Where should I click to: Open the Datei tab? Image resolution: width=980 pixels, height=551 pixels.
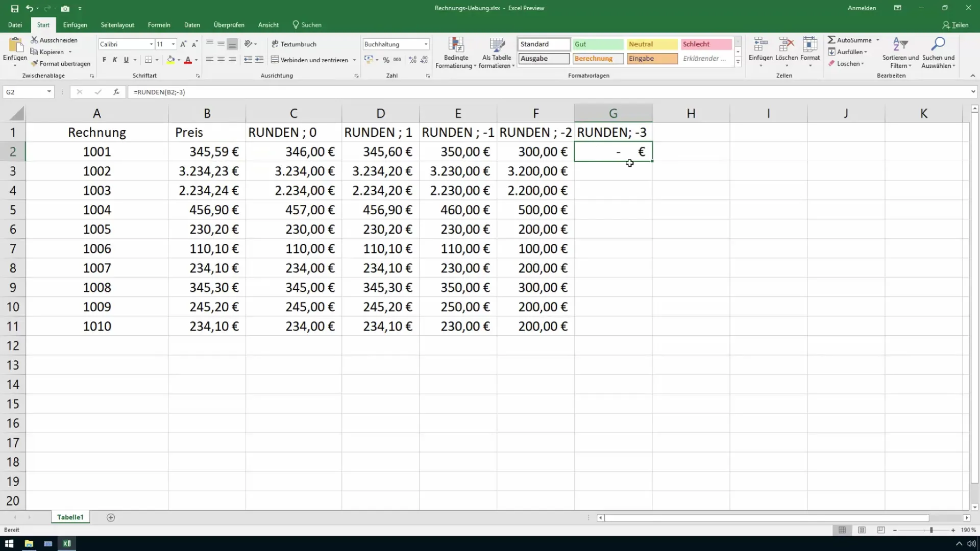tap(15, 24)
